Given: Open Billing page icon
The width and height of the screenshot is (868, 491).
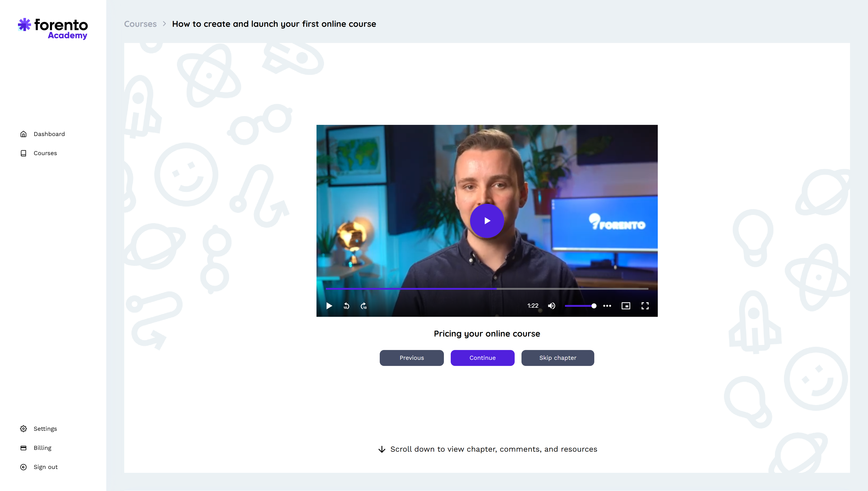Looking at the screenshot, I should (23, 448).
